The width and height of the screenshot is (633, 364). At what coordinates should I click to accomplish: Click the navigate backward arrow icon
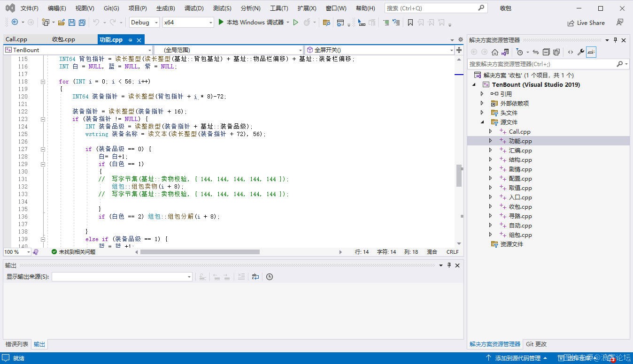15,22
